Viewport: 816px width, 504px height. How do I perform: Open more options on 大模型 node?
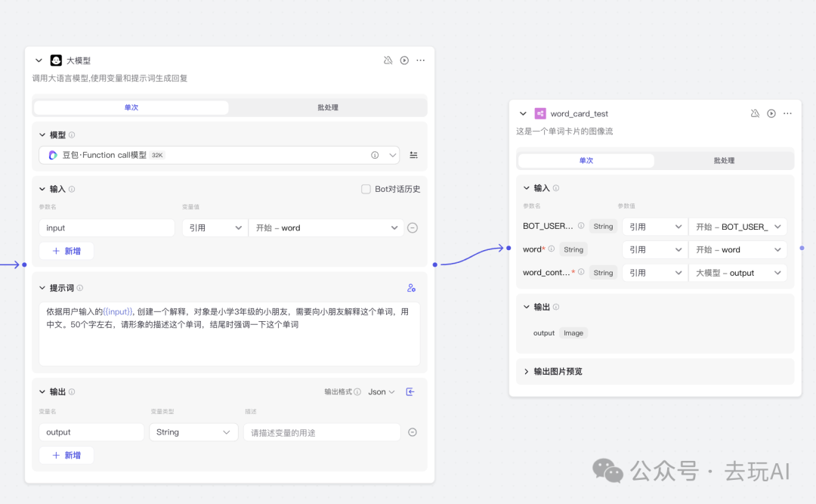click(421, 60)
